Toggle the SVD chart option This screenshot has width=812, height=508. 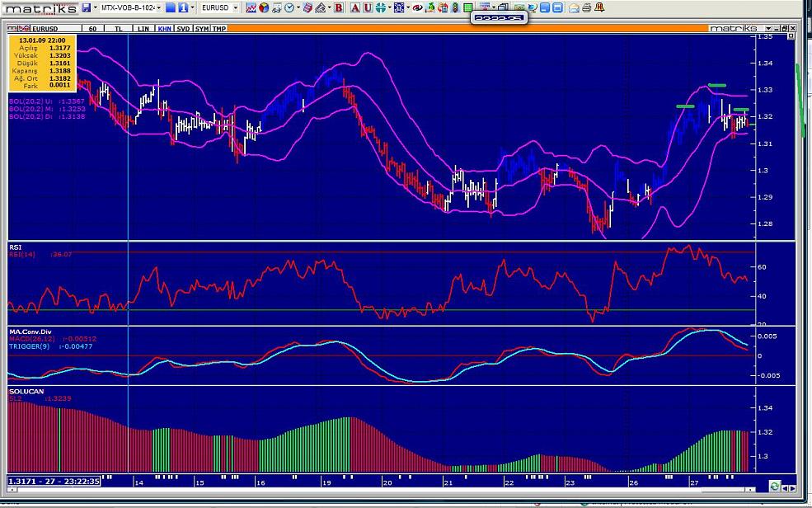pyautogui.click(x=183, y=28)
